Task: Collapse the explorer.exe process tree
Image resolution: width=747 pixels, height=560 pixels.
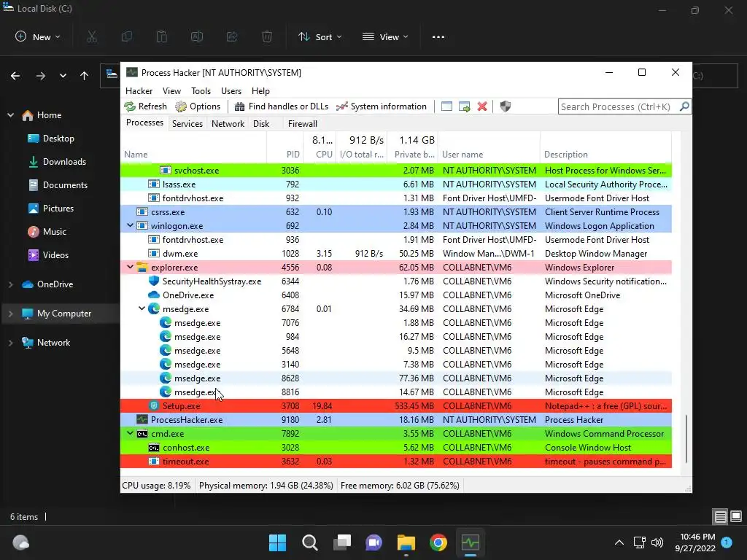Action: 130,267
